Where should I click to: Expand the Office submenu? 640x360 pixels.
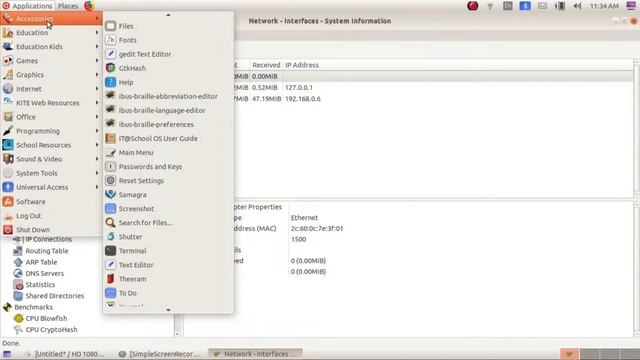[x=51, y=117]
